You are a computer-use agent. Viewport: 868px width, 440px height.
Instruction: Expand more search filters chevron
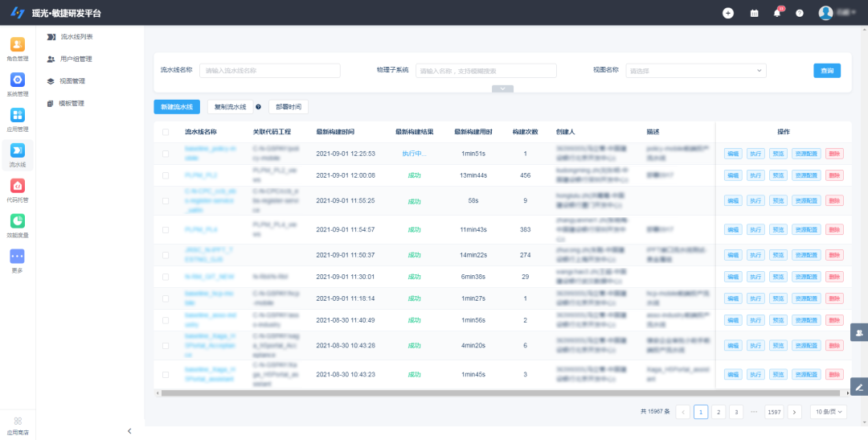pos(502,88)
